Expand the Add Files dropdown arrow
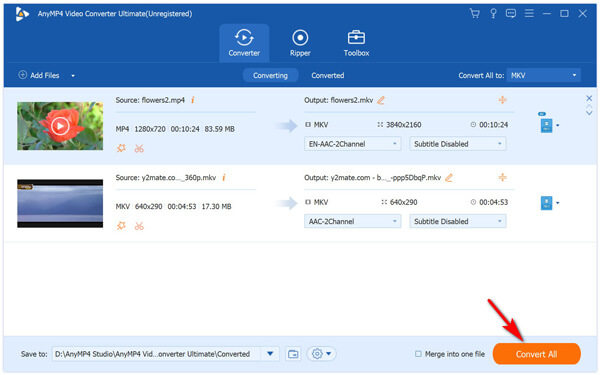The width and height of the screenshot is (600, 375). point(73,76)
